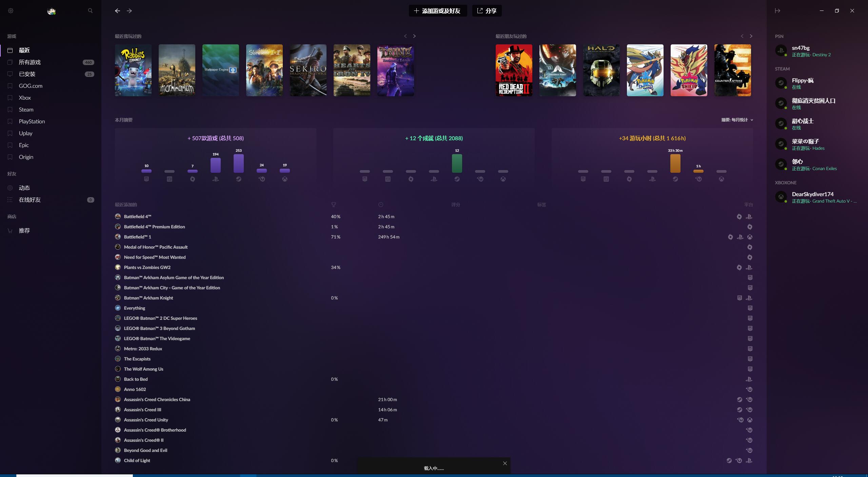Open Counter-Strike cover in friends' games
Image resolution: width=868 pixels, height=477 pixels.
point(733,70)
